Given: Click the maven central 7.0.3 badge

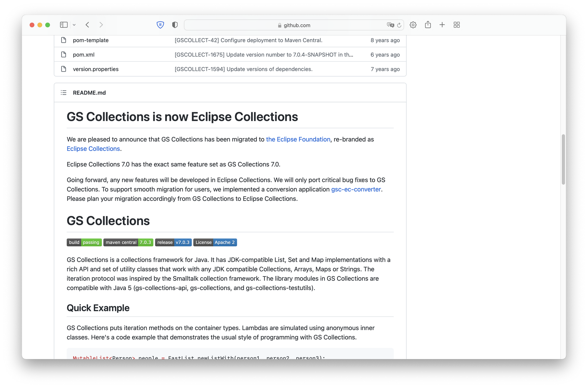Looking at the screenshot, I should [x=128, y=242].
